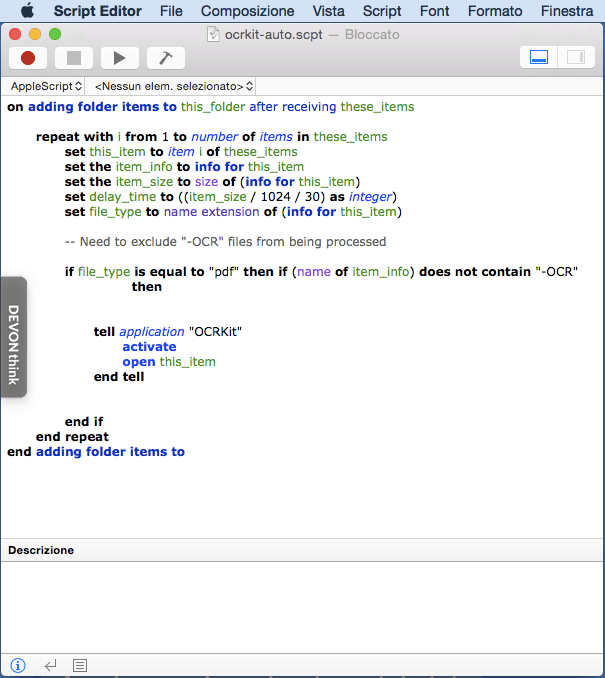Click the 'Bloccato' status in title
The image size is (605, 678).
click(x=372, y=35)
